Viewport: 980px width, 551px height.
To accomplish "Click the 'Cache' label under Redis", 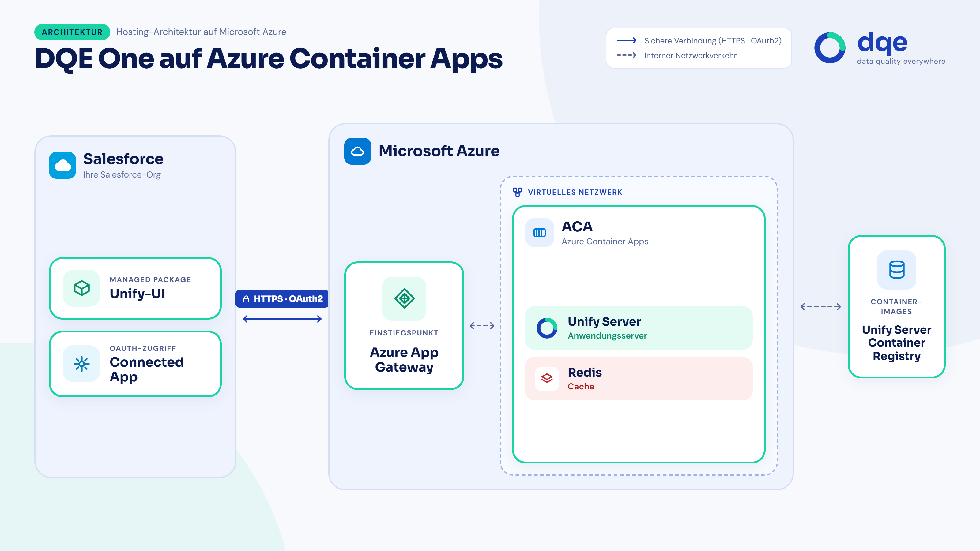I will [x=581, y=386].
